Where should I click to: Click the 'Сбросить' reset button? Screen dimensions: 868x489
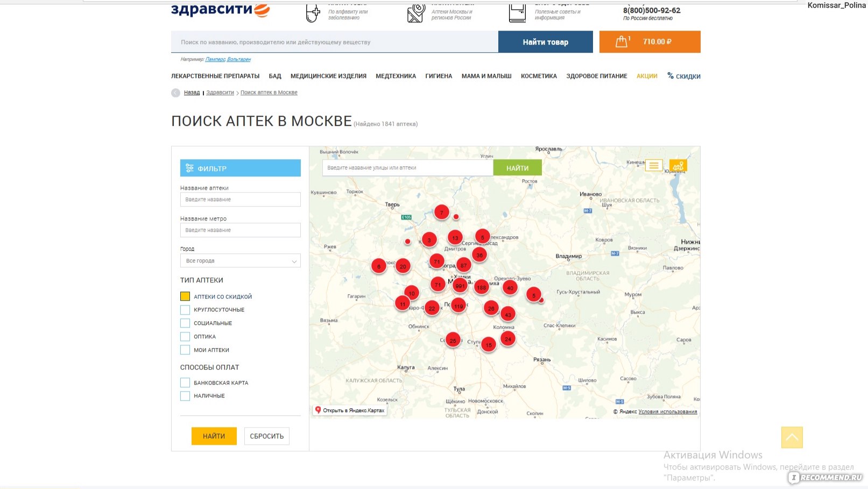tap(267, 436)
